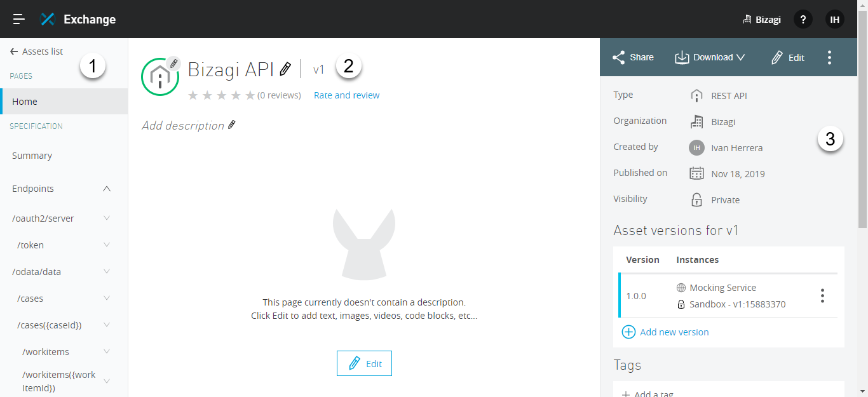Click the (0 reviews) count

tap(279, 95)
